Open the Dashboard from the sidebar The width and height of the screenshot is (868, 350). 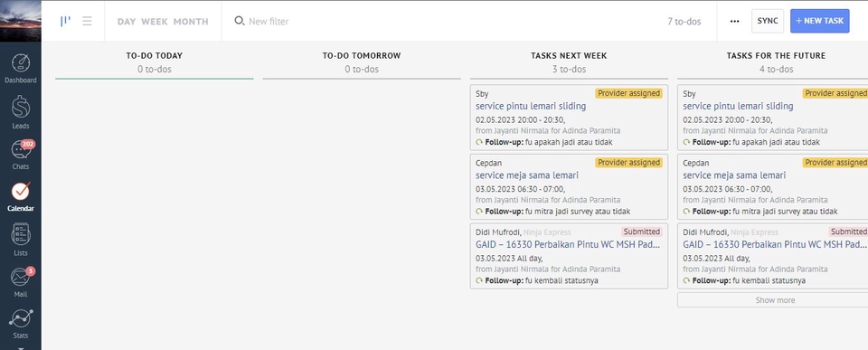(x=21, y=68)
